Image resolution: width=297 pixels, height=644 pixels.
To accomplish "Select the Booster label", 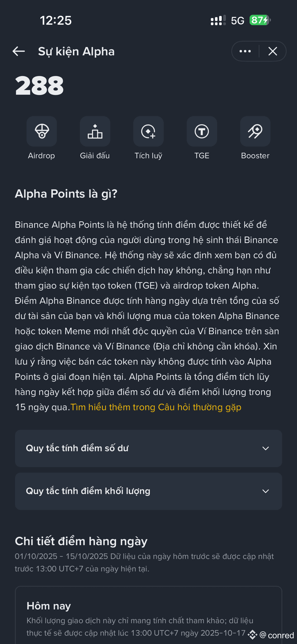I will (255, 156).
